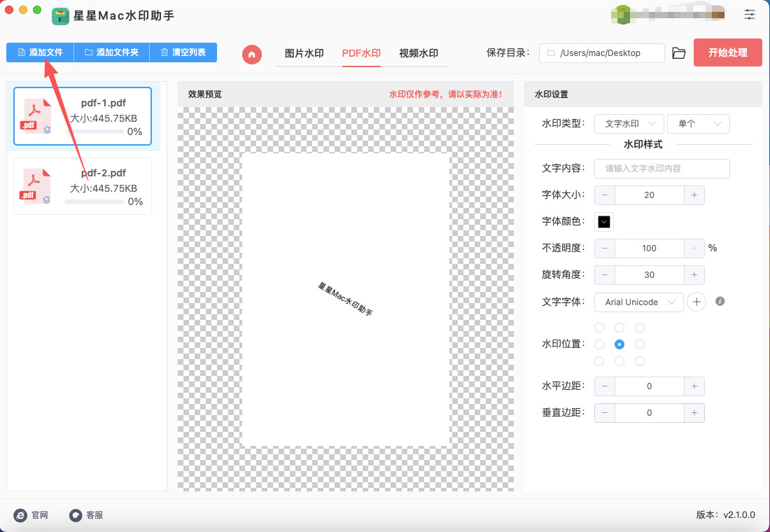
Task: Open the save directory folder browser icon
Action: pos(678,53)
